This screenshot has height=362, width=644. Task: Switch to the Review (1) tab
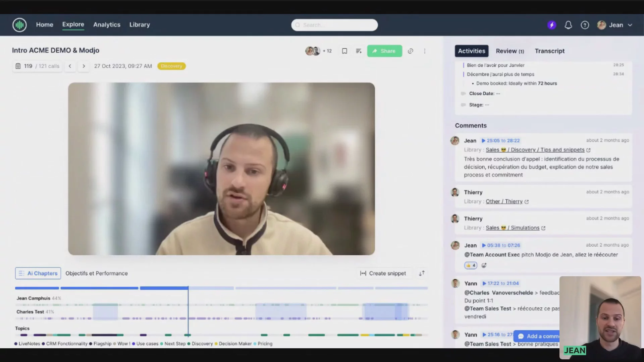(x=510, y=51)
